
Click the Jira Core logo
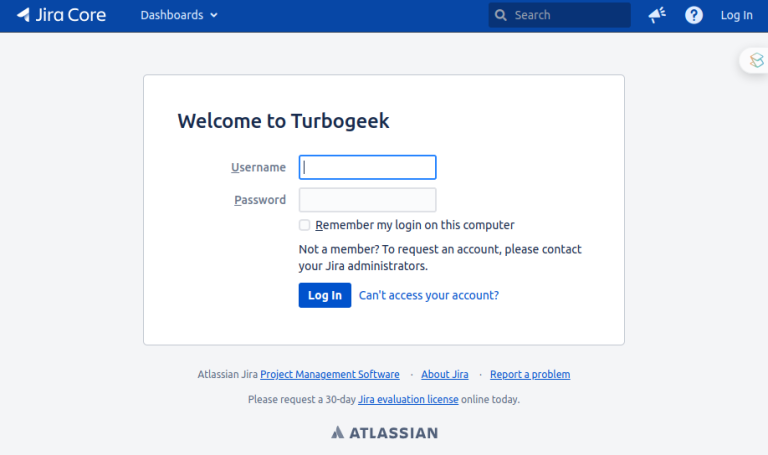[x=61, y=15]
